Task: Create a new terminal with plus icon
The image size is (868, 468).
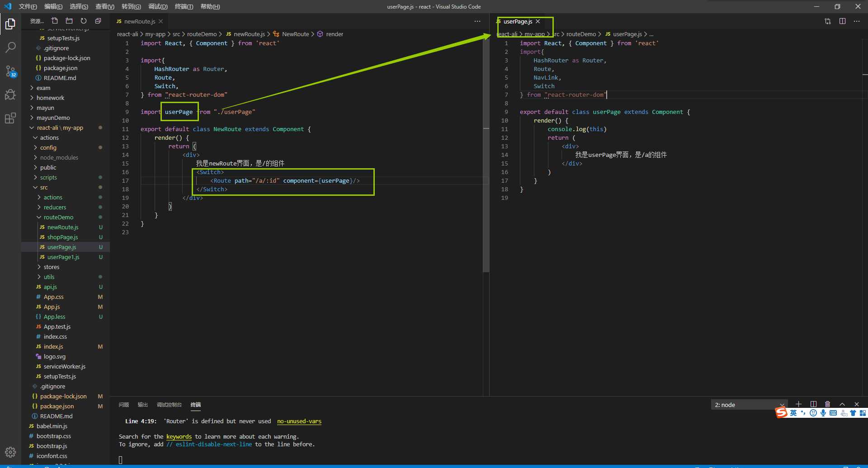Action: [799, 404]
